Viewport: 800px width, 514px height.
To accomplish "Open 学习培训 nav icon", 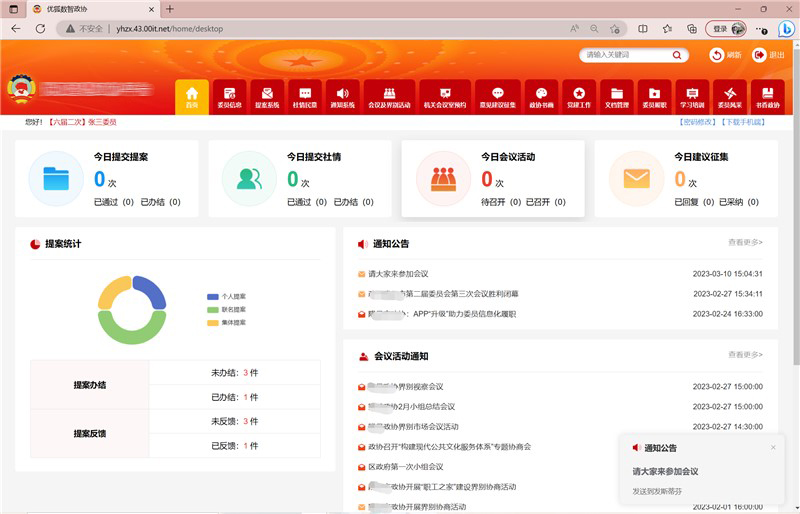I will [x=692, y=95].
